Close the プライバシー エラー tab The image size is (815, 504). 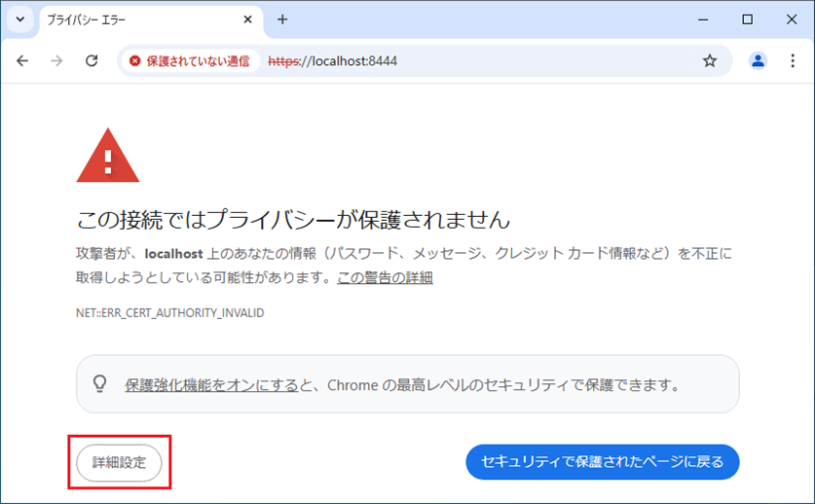pyautogui.click(x=248, y=19)
